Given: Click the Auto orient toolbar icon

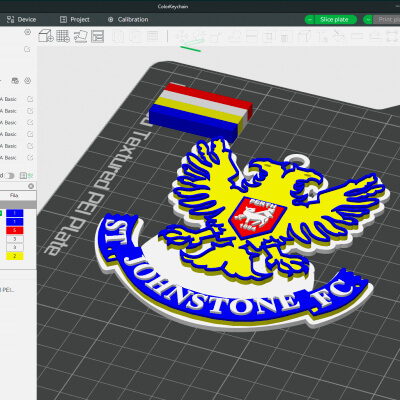Looking at the screenshot, I should click(x=80, y=36).
